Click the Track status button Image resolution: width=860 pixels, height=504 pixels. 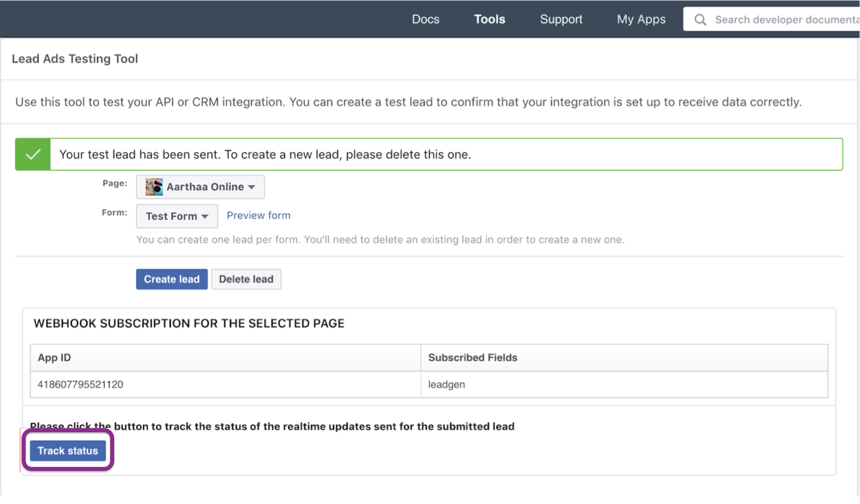pos(68,451)
